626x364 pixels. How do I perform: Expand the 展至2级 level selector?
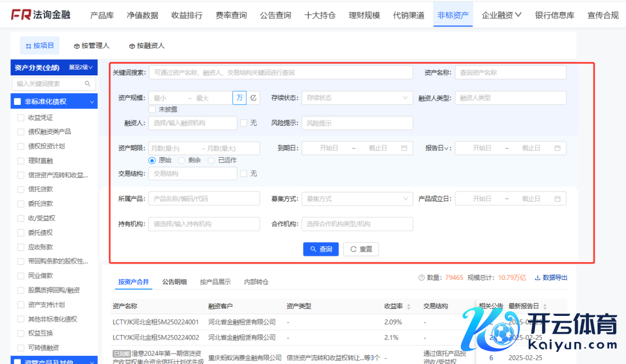tap(81, 68)
